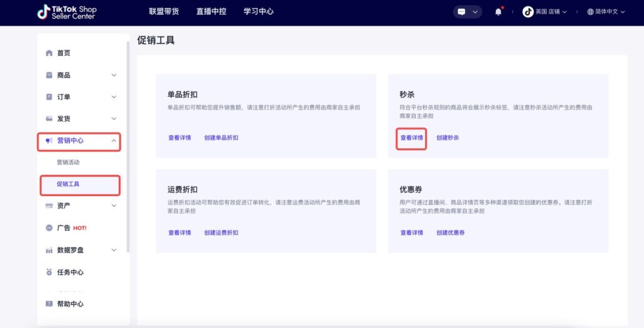Click the 运费折扣 card title
644x328 pixels.
(182, 190)
